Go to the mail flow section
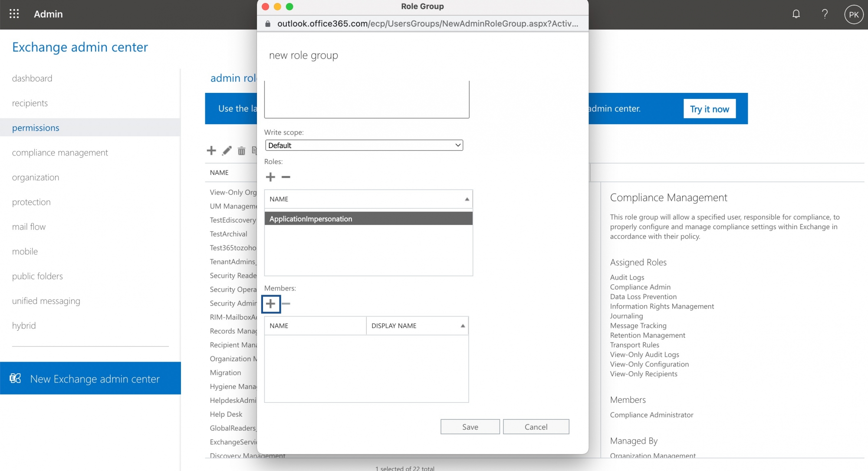Viewport: 868px width, 471px height. click(29, 227)
